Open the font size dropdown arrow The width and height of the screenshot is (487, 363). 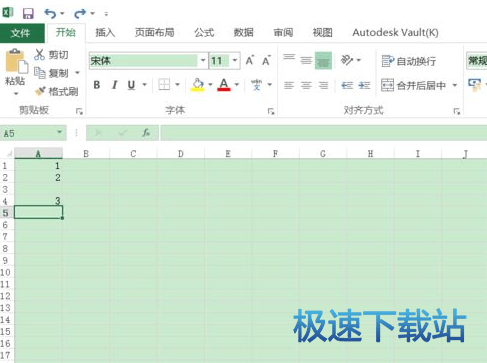pyautogui.click(x=235, y=61)
